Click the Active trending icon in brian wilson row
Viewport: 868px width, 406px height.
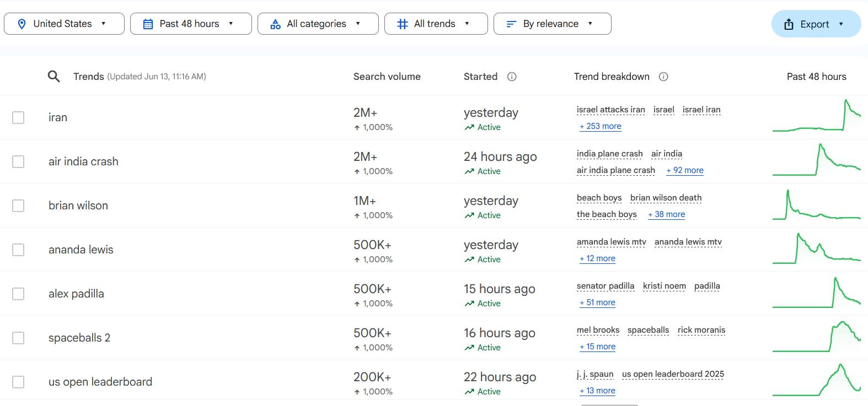[x=469, y=215]
